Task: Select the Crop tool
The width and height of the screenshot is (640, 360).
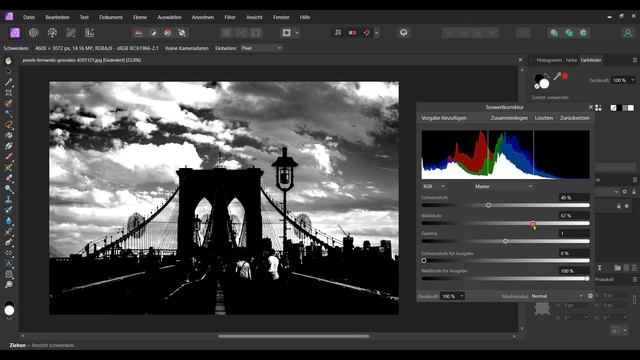Action: (x=9, y=93)
